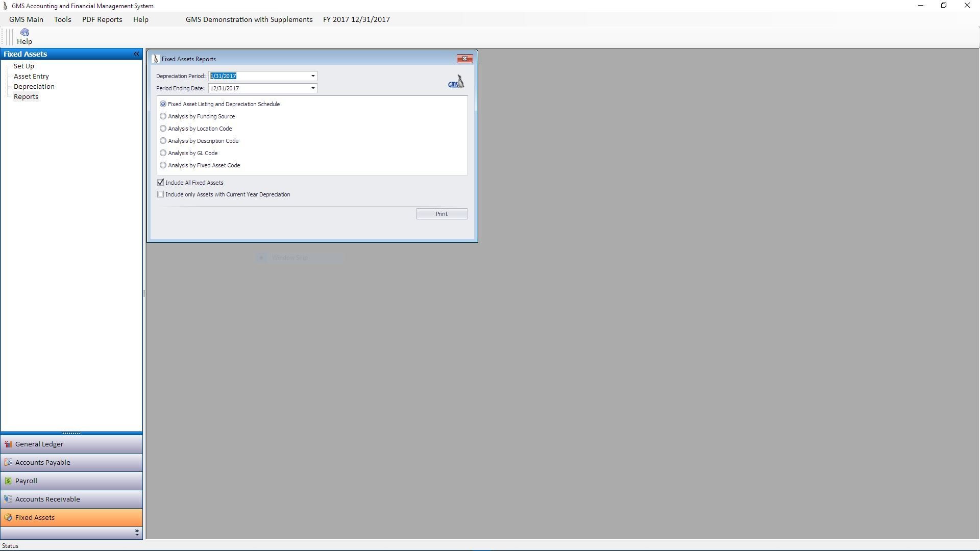Screen dimensions: 980x551
Task: Open the PDF Reports menu
Action: pos(102,19)
